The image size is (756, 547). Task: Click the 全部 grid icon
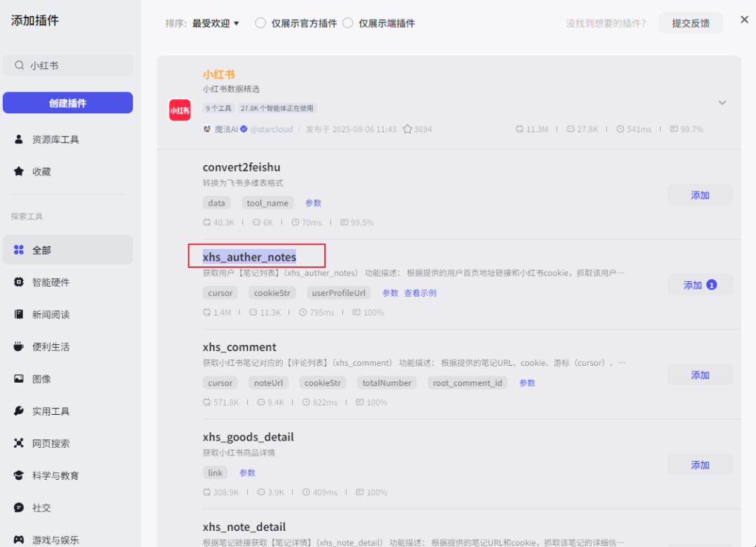[x=19, y=250]
